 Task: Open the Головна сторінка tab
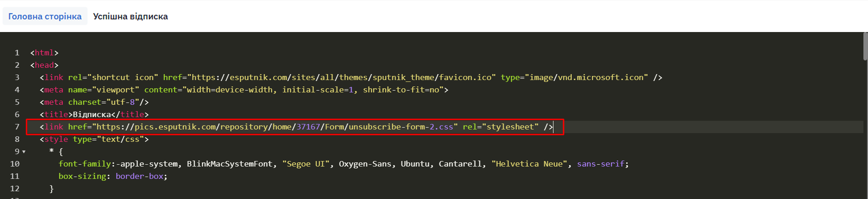pyautogui.click(x=45, y=16)
